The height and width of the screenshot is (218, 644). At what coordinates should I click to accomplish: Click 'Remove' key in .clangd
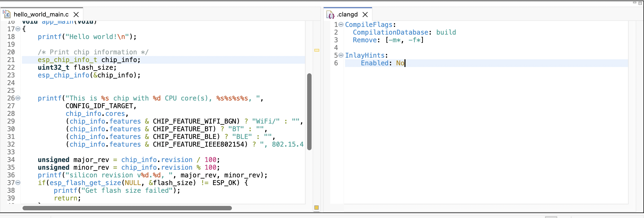(365, 40)
